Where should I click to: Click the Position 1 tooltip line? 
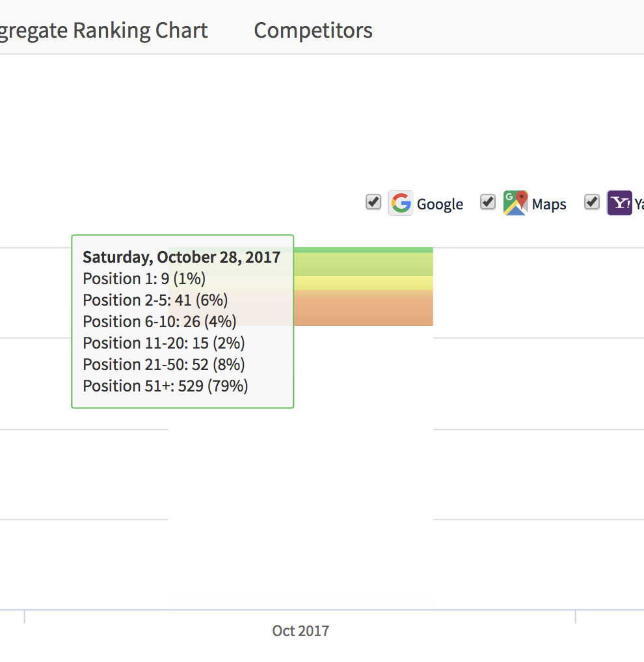pos(144,278)
